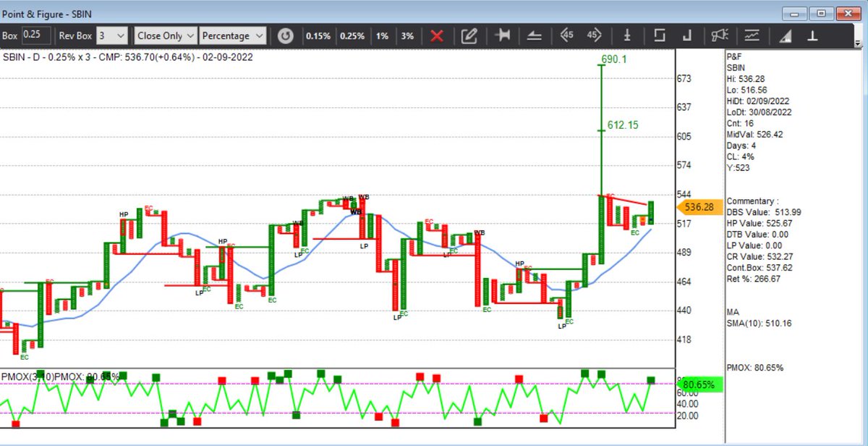Viewport: 868px width, 446px height.
Task: Click the 80.65% PMOX value label
Action: 698,384
